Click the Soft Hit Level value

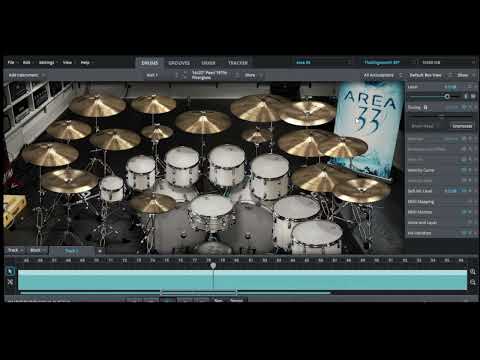pos(450,191)
